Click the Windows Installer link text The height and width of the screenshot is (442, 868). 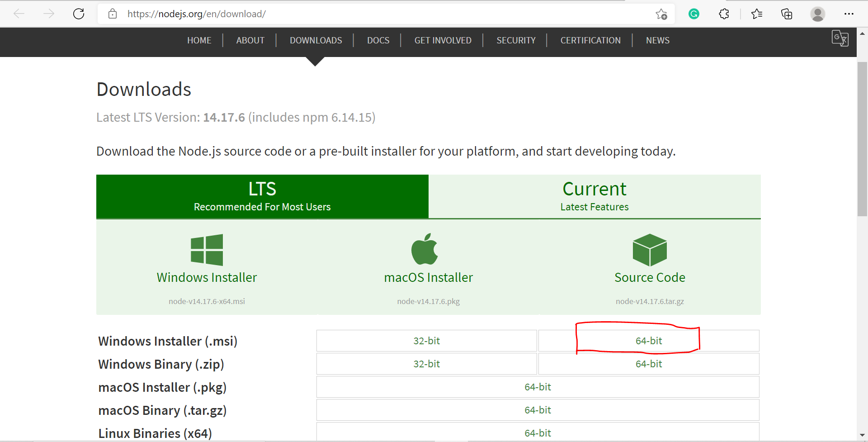[207, 277]
